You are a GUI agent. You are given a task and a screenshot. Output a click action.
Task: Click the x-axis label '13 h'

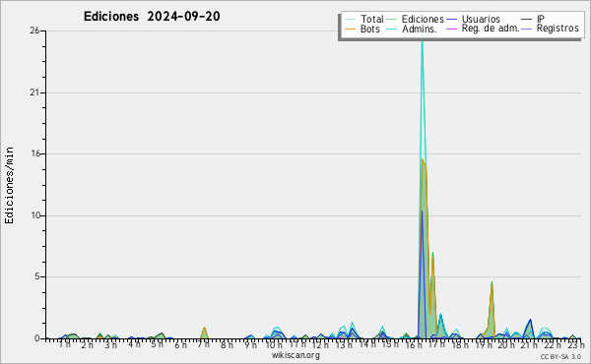tap(344, 344)
